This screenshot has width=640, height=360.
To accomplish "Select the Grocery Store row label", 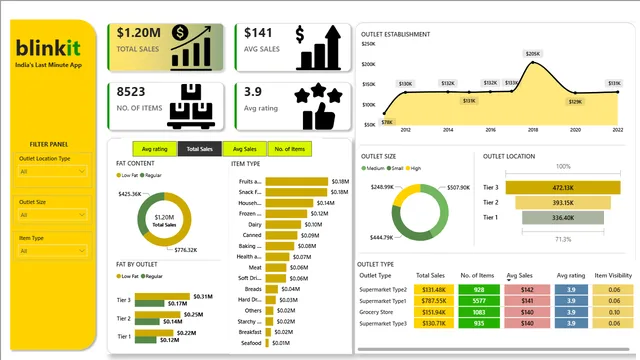I will coord(376,312).
